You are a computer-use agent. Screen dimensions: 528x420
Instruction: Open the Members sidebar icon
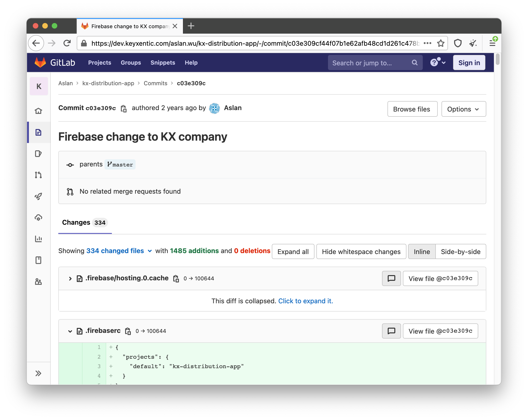click(x=38, y=281)
